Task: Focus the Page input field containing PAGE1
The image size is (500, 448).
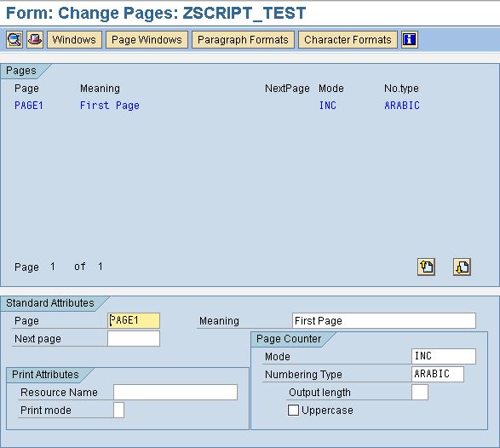Action: [134, 320]
